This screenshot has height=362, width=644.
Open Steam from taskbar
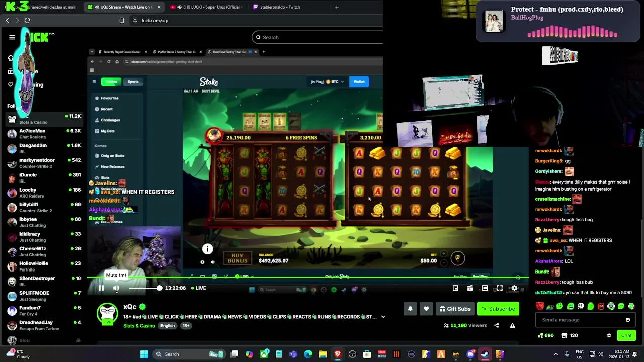[485, 354]
